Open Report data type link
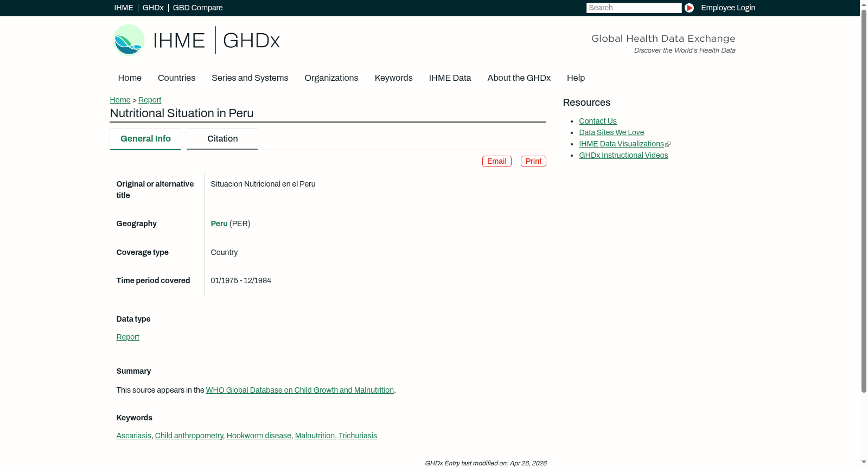The height and width of the screenshot is (467, 868). pyautogui.click(x=127, y=337)
